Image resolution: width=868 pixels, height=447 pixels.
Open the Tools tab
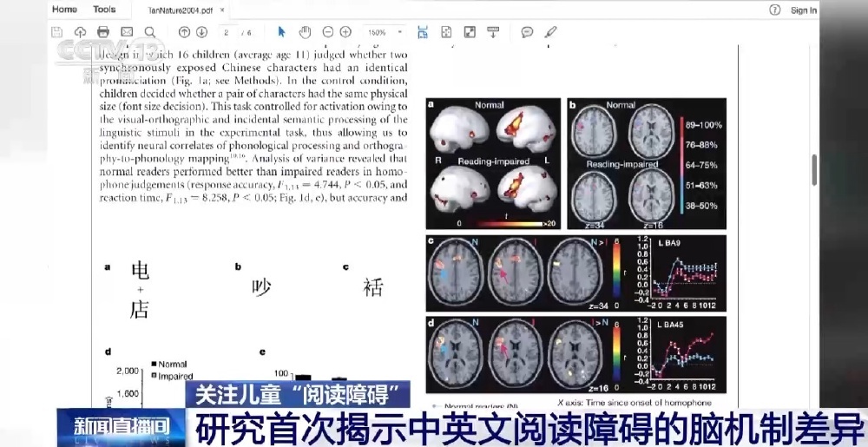tap(104, 10)
